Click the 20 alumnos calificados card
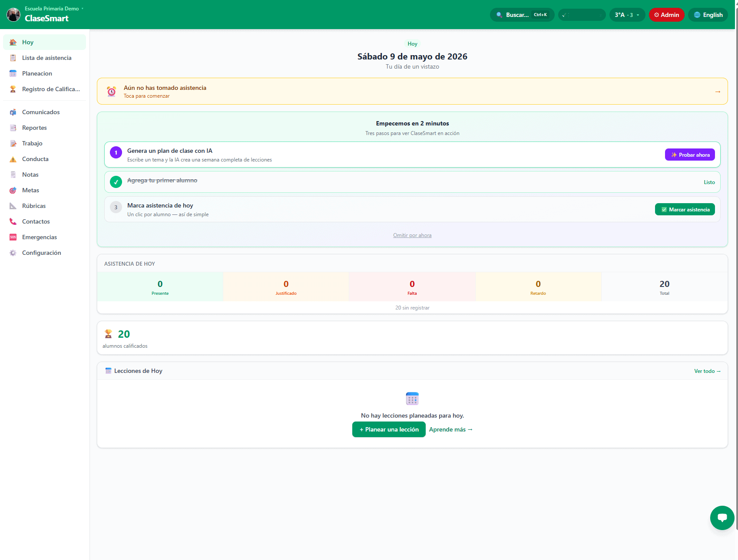The width and height of the screenshot is (738, 560). pos(412,338)
